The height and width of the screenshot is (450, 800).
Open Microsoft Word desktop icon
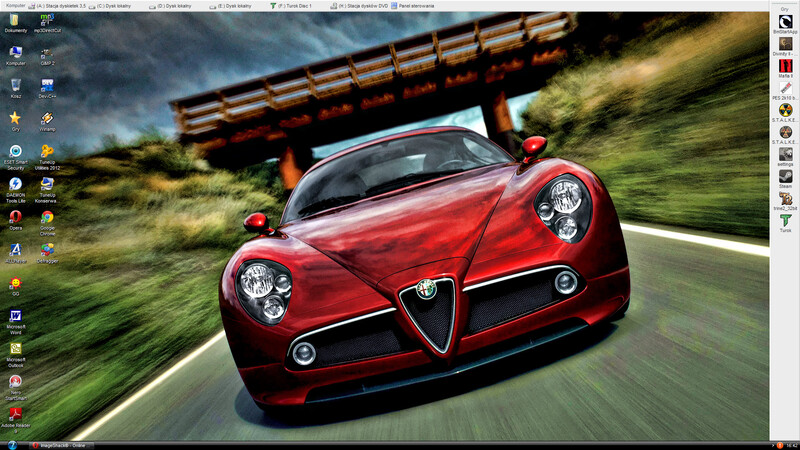point(15,316)
